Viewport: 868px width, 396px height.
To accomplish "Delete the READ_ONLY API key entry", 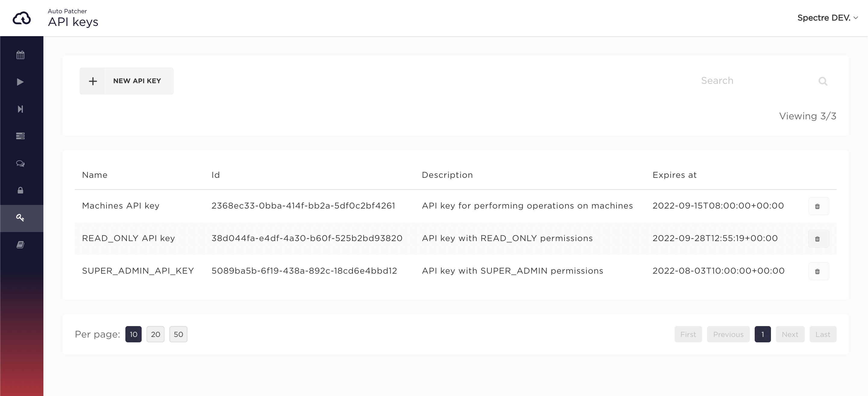I will pos(818,238).
